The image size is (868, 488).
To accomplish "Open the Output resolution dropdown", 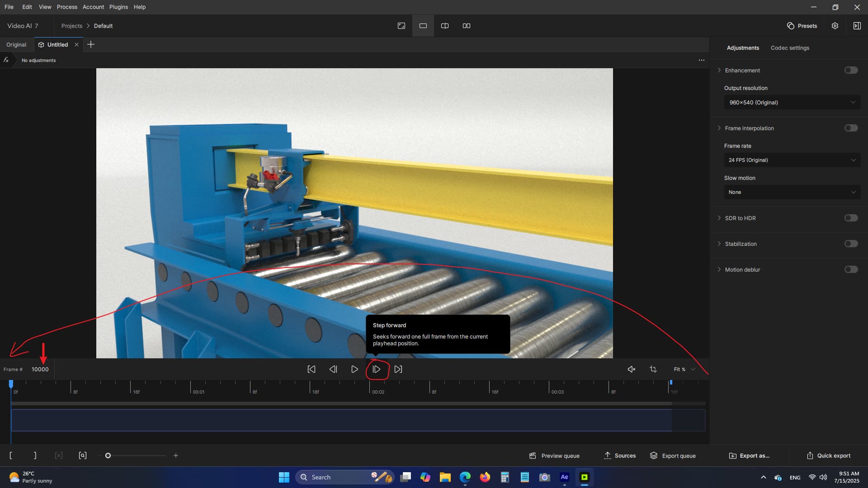I will [x=792, y=103].
